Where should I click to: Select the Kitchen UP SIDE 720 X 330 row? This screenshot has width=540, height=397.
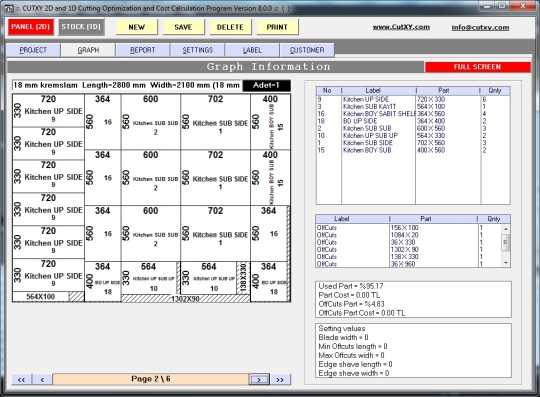413,100
